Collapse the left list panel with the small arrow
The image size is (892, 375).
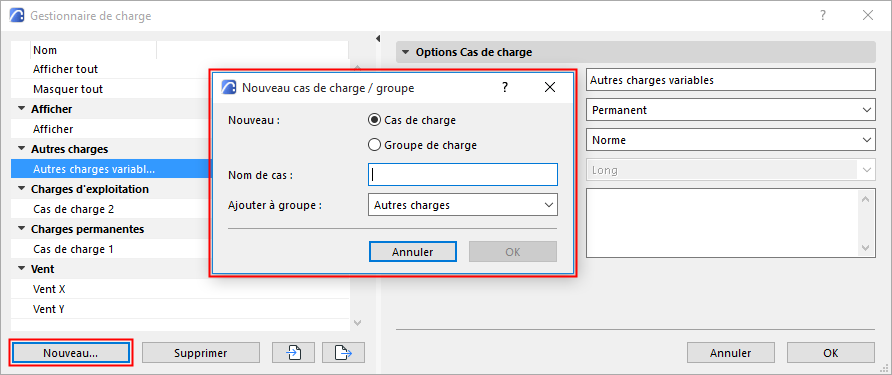(x=377, y=39)
